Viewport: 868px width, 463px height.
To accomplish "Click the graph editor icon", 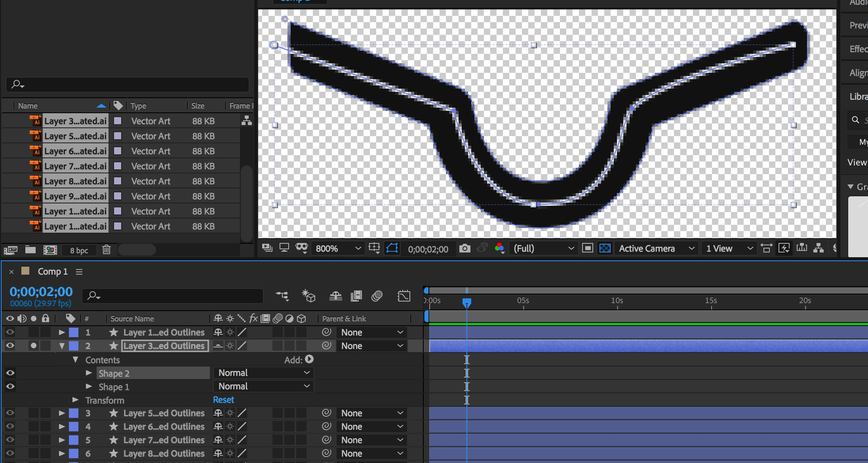I will [x=404, y=296].
